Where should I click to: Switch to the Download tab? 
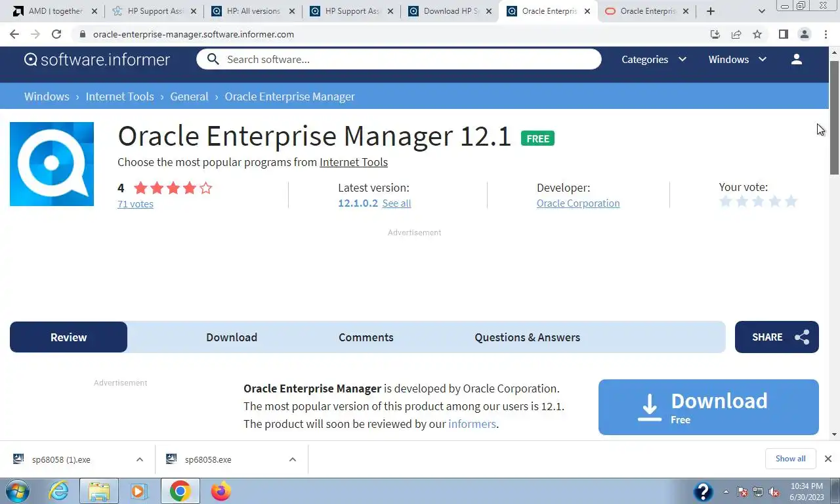tap(232, 337)
